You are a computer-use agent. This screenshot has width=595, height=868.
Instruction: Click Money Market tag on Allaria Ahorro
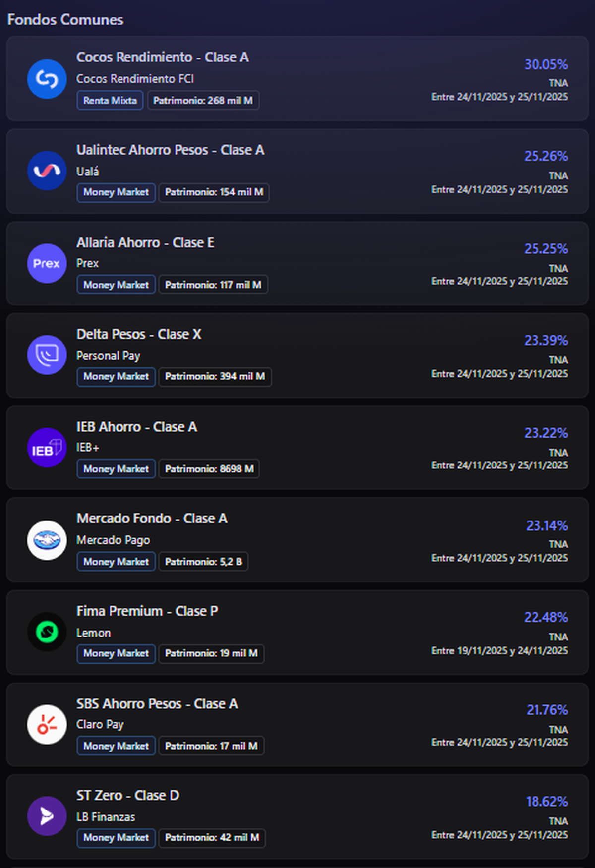(x=116, y=285)
